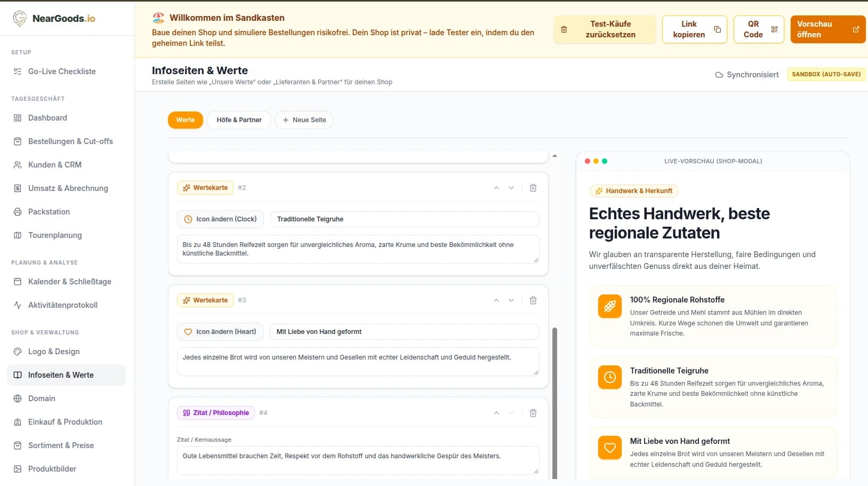Delete Wertekarte #3 with trash icon
This screenshot has width=868, height=486.
(x=533, y=300)
